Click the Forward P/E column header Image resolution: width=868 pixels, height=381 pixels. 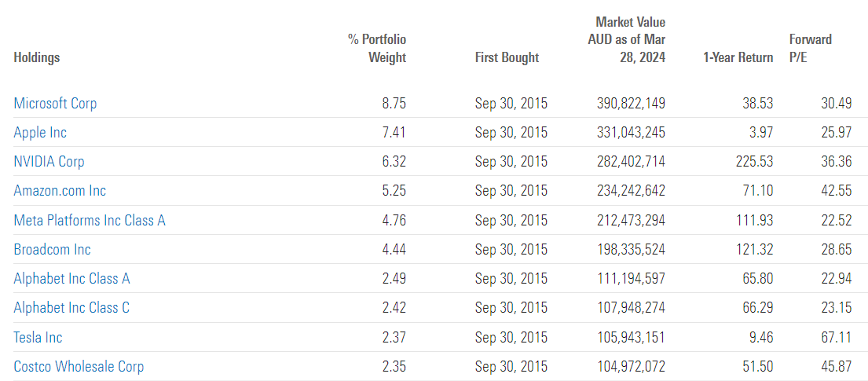pos(811,49)
